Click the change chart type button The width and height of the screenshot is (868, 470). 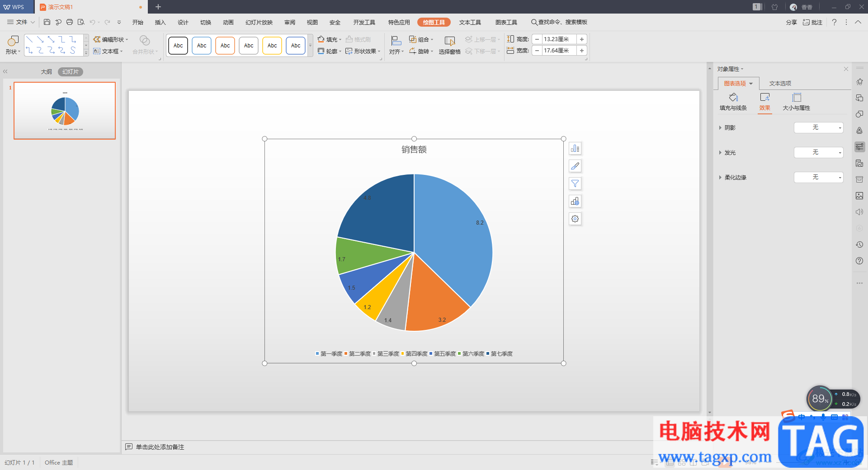pyautogui.click(x=575, y=201)
